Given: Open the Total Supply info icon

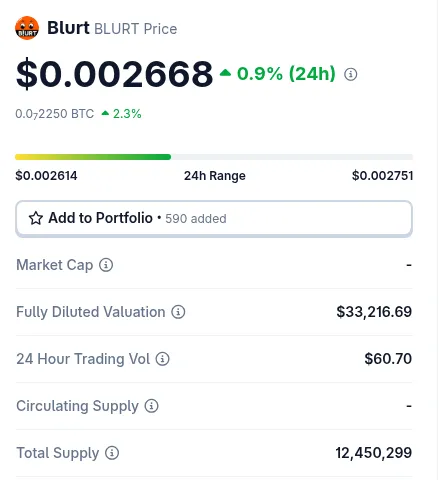Looking at the screenshot, I should [112, 453].
